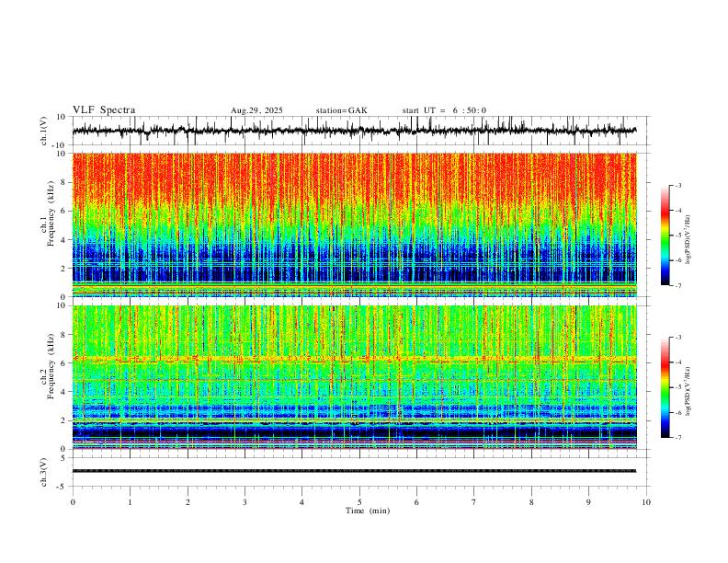Click the ch.1 spectrogram panel
This screenshot has width=728, height=563.
(354, 224)
